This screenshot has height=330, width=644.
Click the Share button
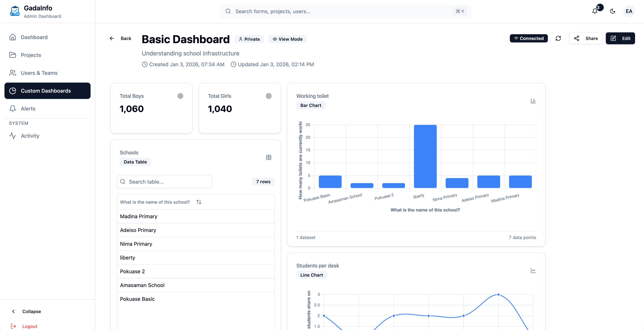tap(586, 38)
